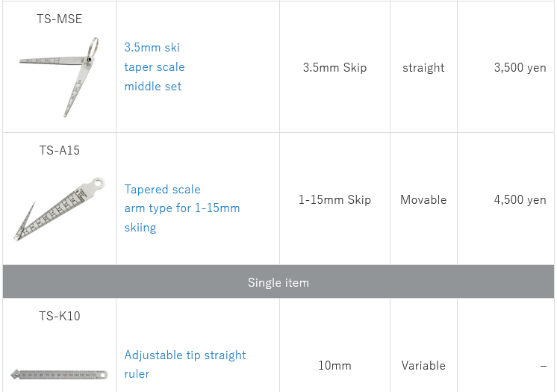Click the dash price in the TS-K10 row

[x=543, y=365]
